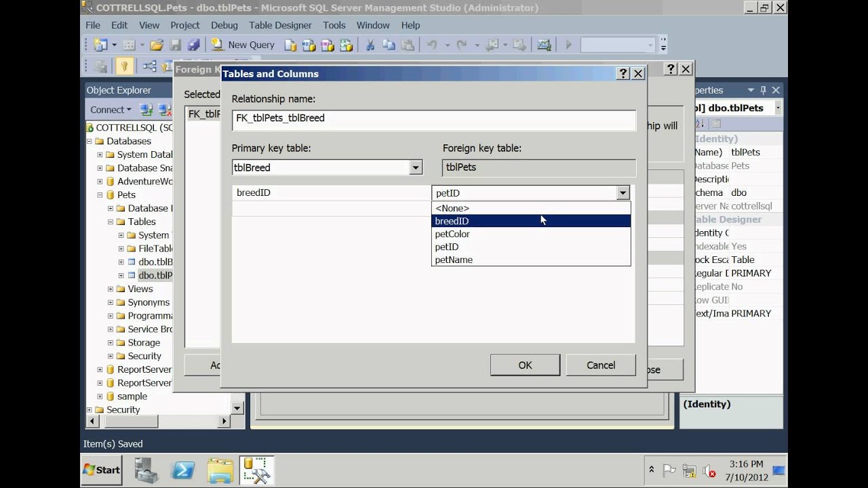This screenshot has height=488, width=868.
Task: Click the breedID primary key column cell
Action: pos(332,193)
